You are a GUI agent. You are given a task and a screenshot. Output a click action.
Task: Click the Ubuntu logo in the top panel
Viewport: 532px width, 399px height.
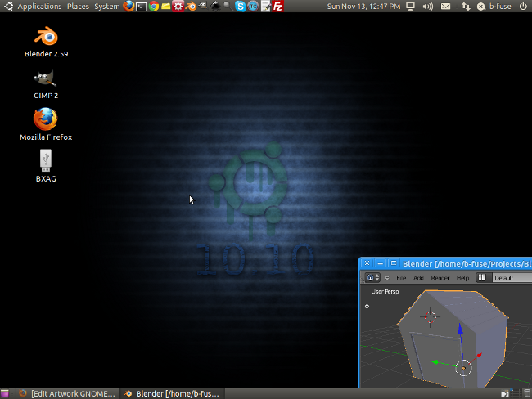(x=8, y=6)
